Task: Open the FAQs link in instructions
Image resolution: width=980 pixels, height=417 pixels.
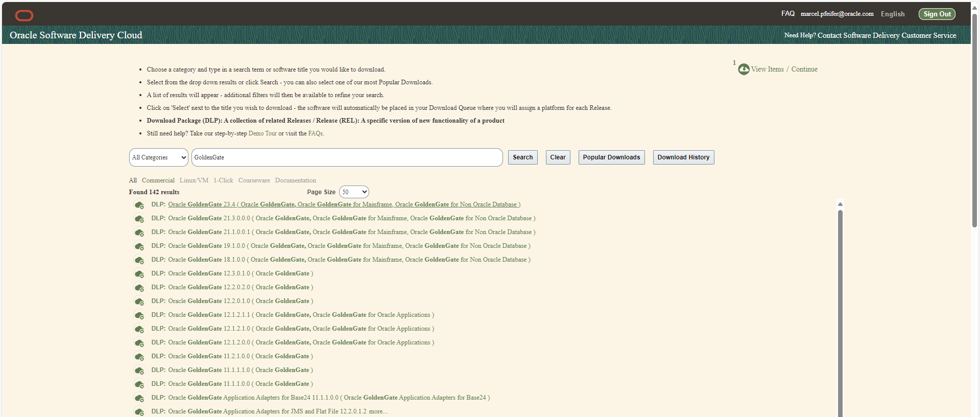Action: point(316,133)
